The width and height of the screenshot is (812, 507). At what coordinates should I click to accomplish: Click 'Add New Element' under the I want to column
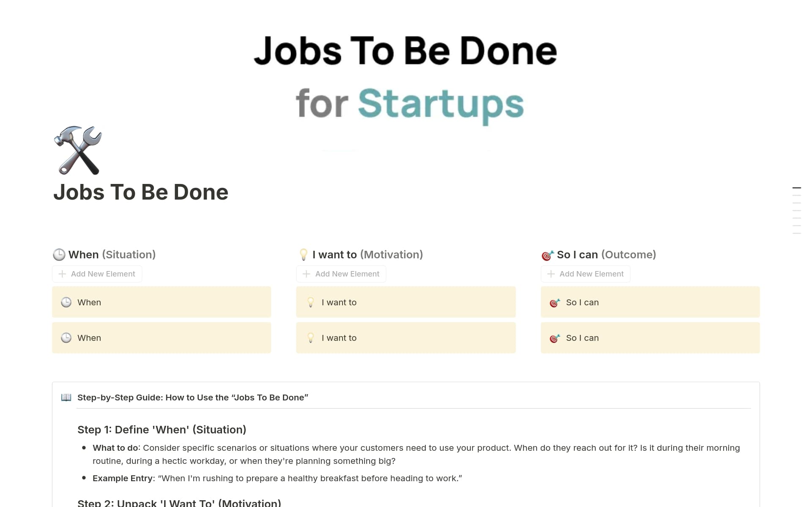coord(341,274)
